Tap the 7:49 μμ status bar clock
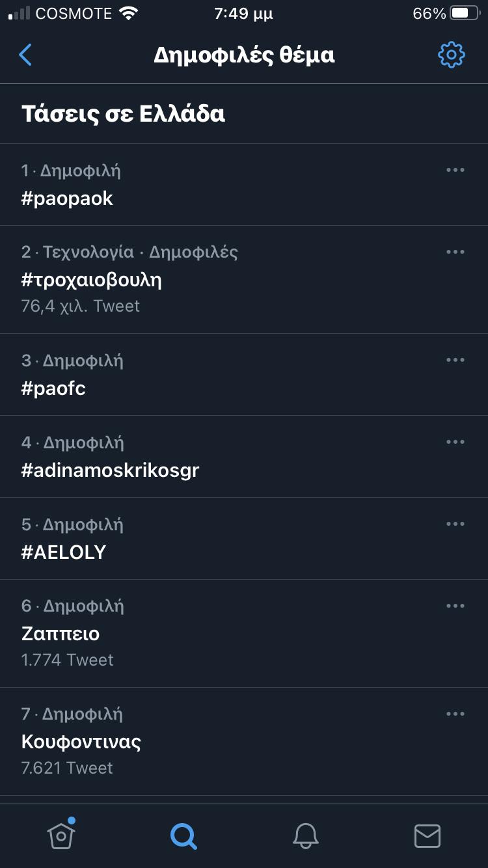This screenshot has height=868, width=488. tap(244, 14)
